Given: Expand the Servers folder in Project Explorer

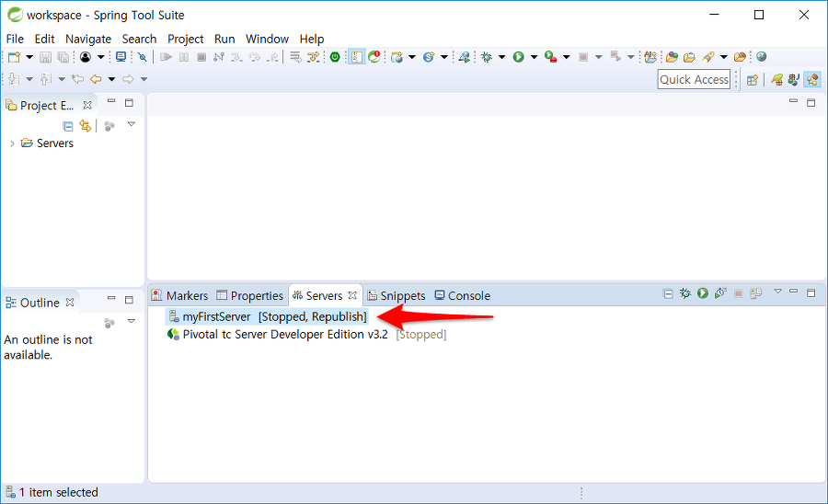Looking at the screenshot, I should pyautogui.click(x=12, y=143).
